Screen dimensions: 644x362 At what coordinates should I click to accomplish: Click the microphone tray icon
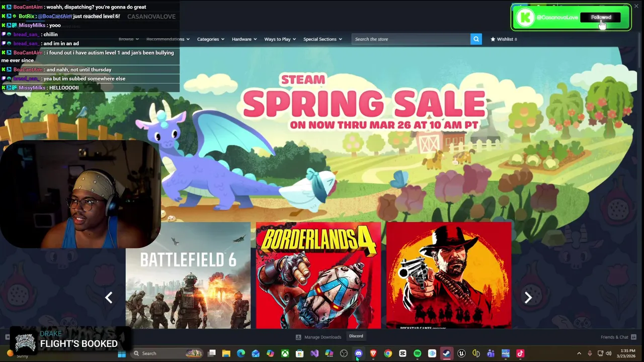[590, 353]
